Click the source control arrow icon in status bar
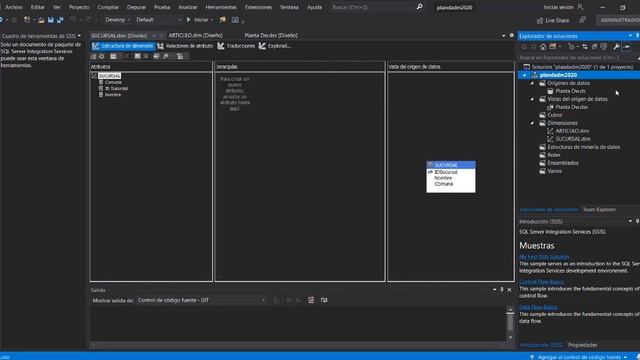640x360 pixels. 532,357
